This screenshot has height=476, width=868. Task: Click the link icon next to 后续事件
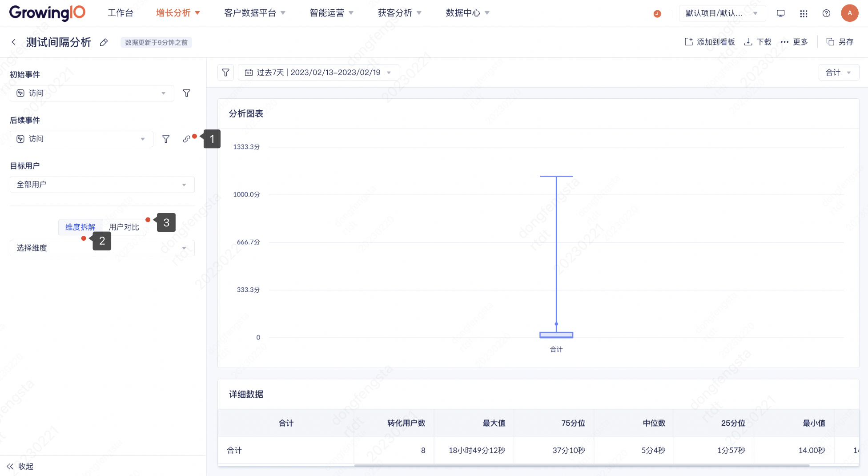click(x=186, y=139)
